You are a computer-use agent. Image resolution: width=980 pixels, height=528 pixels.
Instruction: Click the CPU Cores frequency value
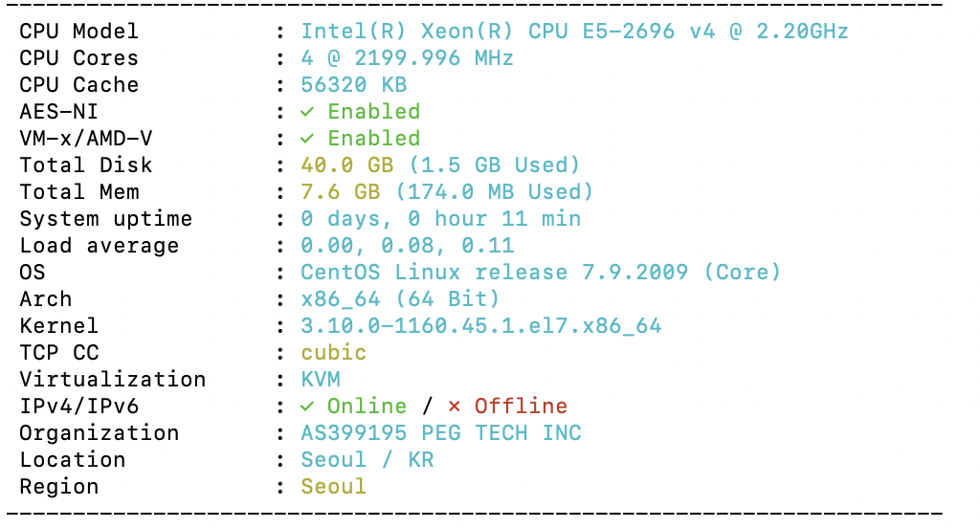coord(408,58)
